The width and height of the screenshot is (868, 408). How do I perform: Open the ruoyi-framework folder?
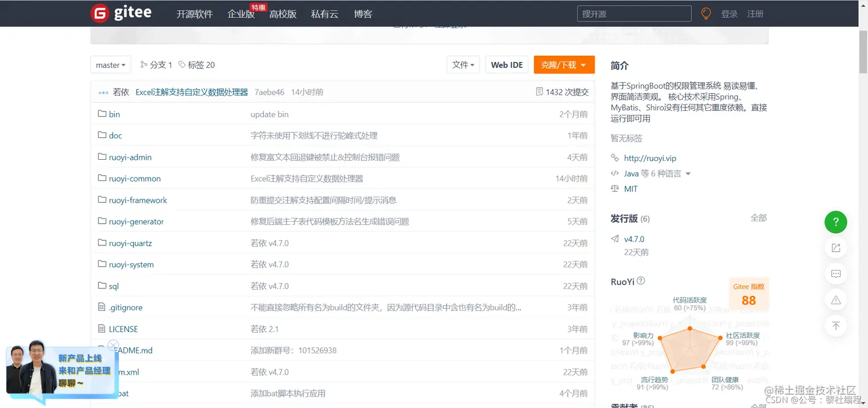pos(138,200)
